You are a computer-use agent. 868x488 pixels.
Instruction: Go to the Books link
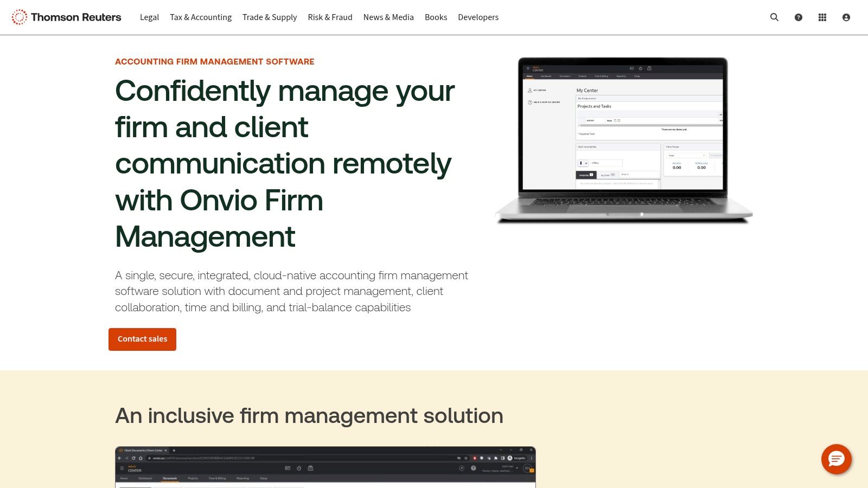(436, 17)
